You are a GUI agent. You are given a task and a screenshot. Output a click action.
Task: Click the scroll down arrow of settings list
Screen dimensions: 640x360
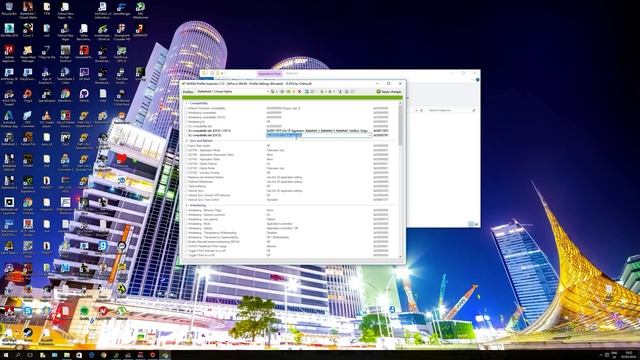[x=400, y=256]
